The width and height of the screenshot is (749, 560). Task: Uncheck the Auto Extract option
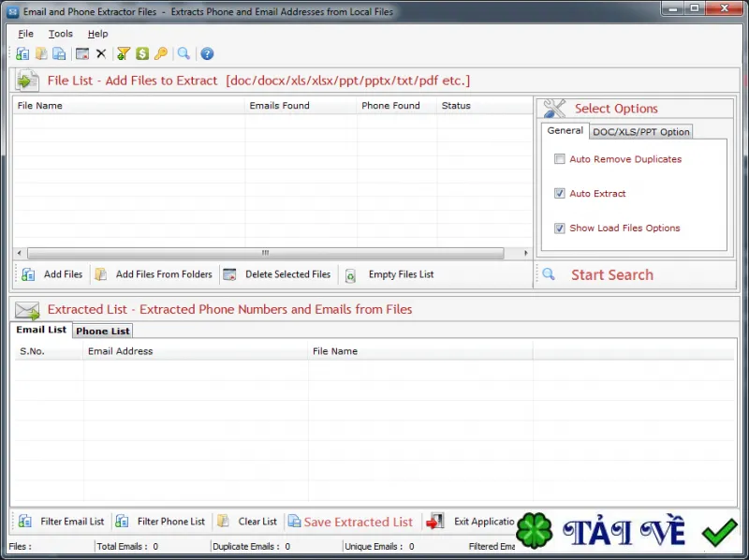(x=559, y=193)
